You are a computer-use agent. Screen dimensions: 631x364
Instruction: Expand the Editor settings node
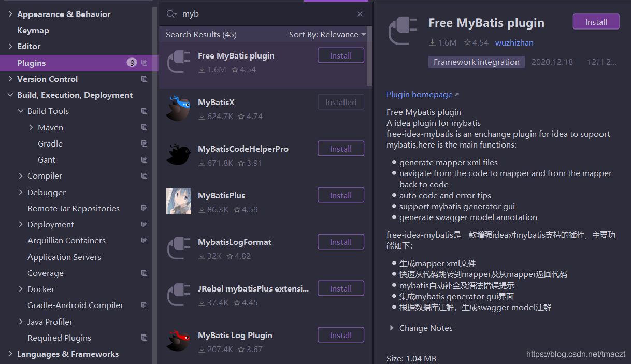click(10, 46)
